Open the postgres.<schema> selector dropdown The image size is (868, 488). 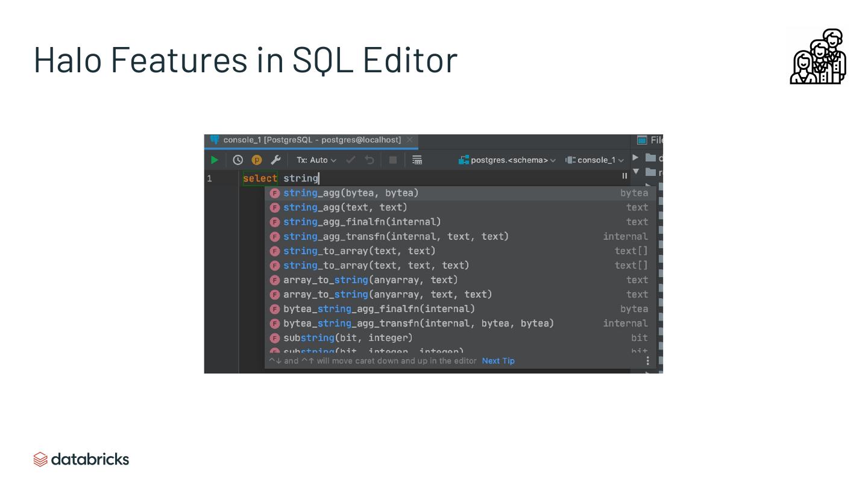click(508, 160)
